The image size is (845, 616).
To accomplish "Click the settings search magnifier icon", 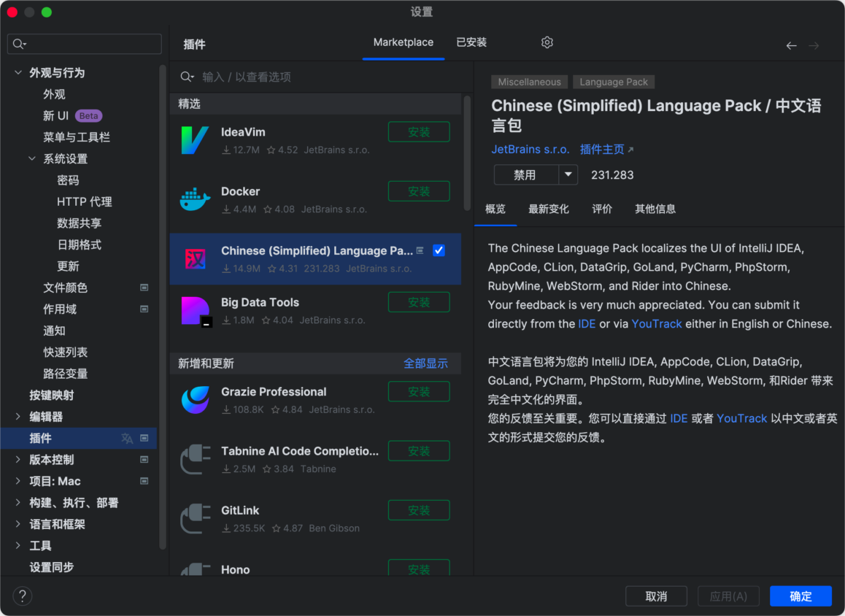I will tap(20, 45).
